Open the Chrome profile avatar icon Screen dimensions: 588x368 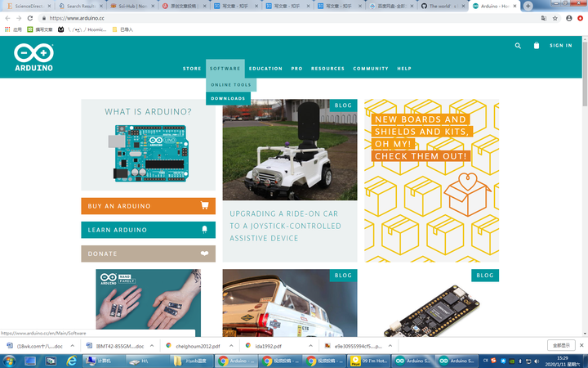569,18
